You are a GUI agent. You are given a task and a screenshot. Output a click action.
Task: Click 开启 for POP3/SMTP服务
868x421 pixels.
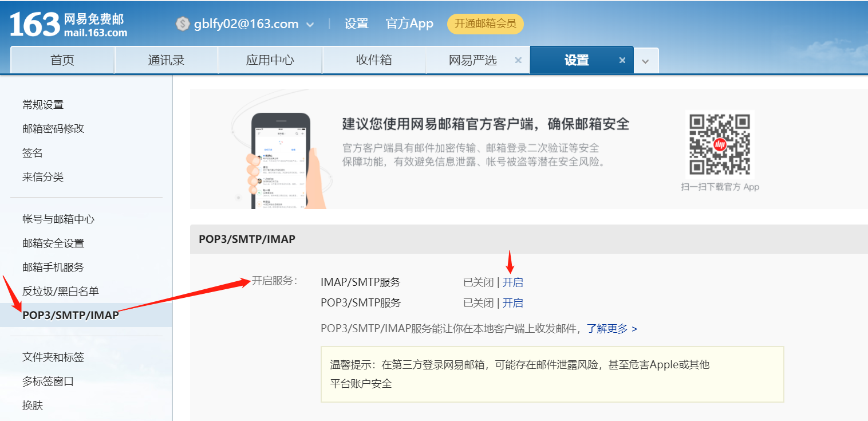tap(513, 303)
